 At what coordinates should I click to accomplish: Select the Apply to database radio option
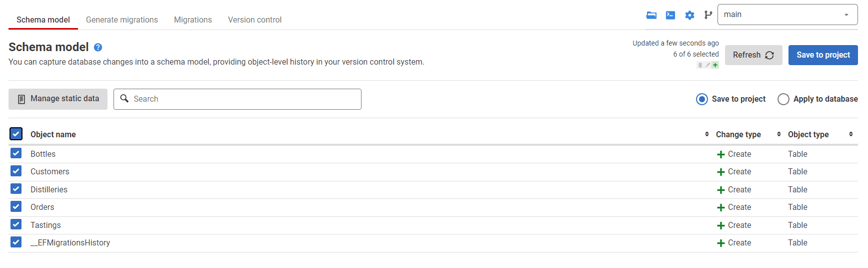783,99
